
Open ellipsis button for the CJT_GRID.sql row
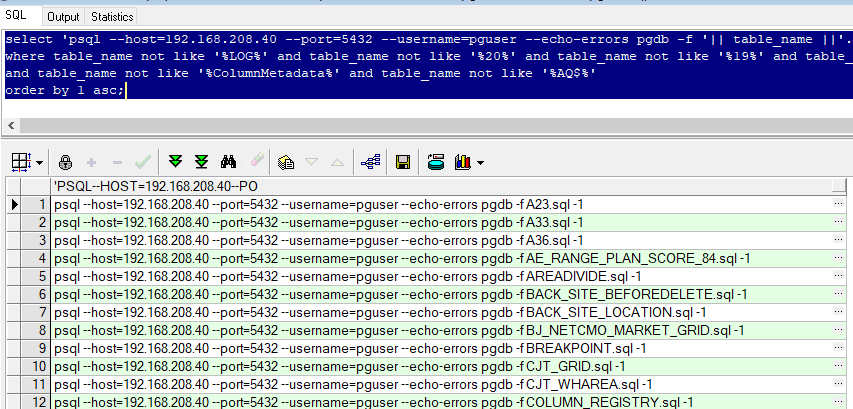(839, 366)
